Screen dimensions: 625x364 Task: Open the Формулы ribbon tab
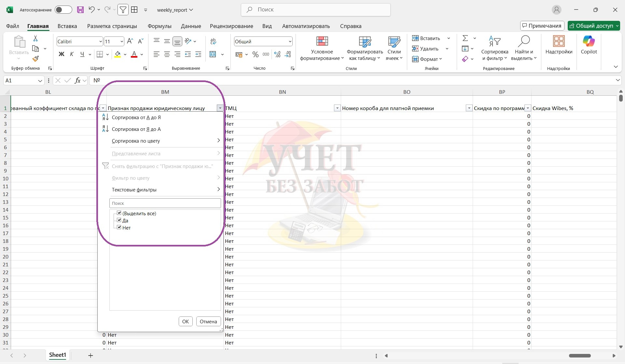point(159,26)
